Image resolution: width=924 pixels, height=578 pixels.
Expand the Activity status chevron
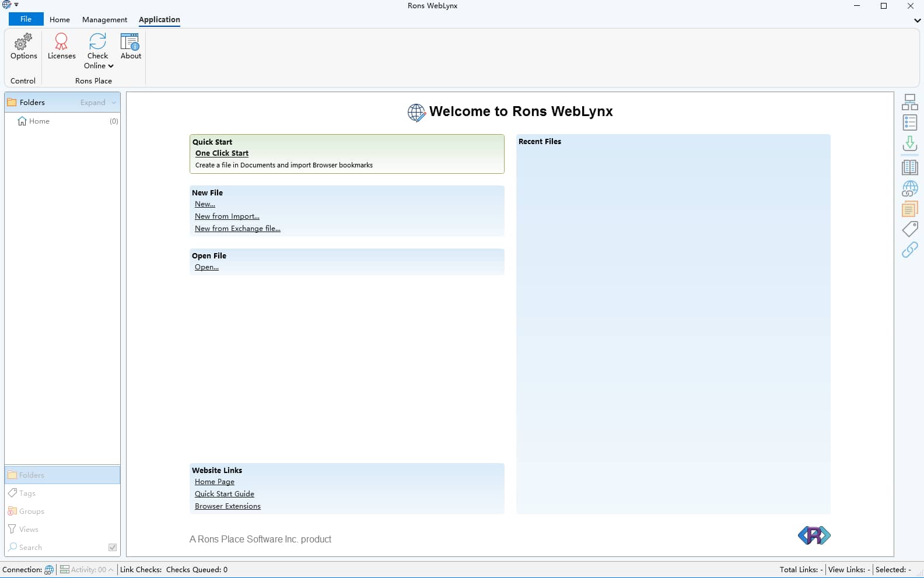[x=111, y=570]
